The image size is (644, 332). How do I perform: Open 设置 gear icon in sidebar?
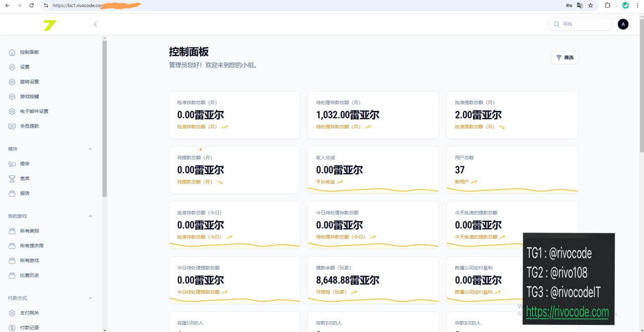click(12, 67)
